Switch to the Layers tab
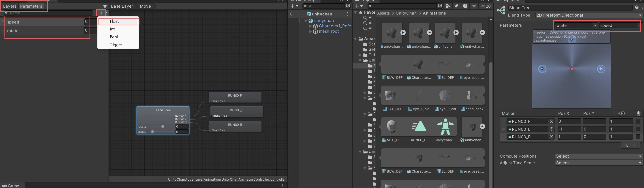 point(10,6)
